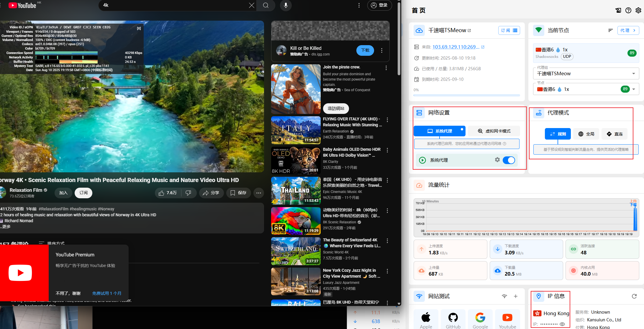Image resolution: width=644 pixels, height=329 pixels.
Task: Open options for The Beauty of Switzerland video
Action: [387, 241]
